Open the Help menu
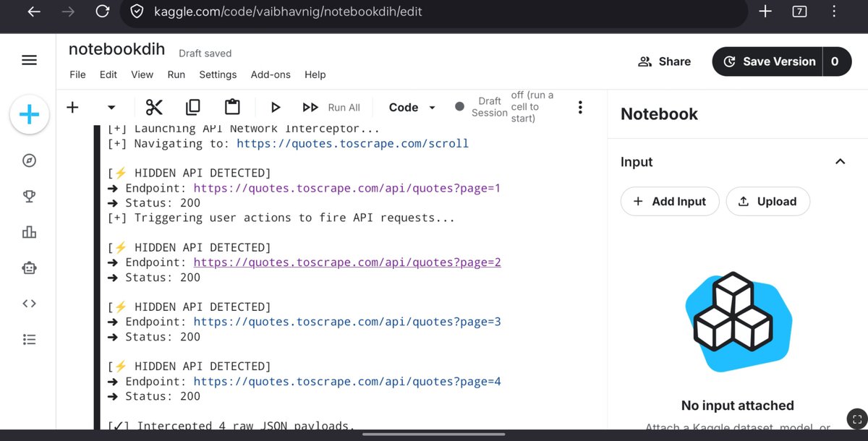This screenshot has height=441, width=868. click(315, 74)
